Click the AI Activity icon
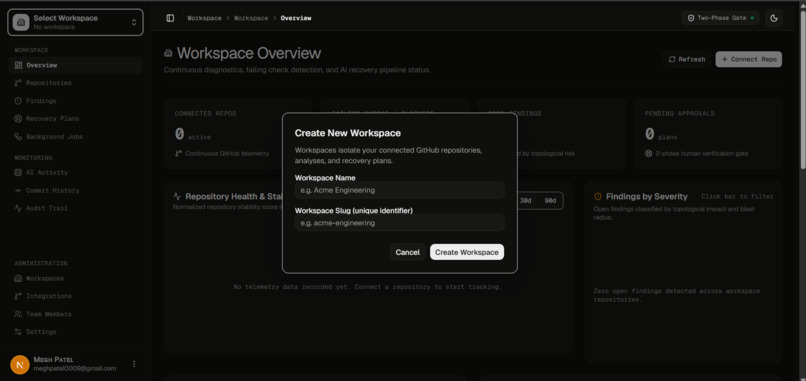 coord(19,173)
